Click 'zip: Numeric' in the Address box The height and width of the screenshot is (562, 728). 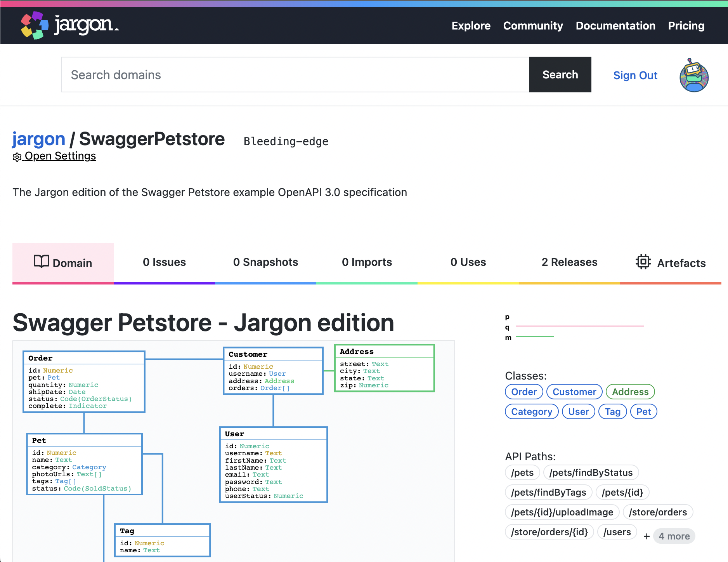364,385
